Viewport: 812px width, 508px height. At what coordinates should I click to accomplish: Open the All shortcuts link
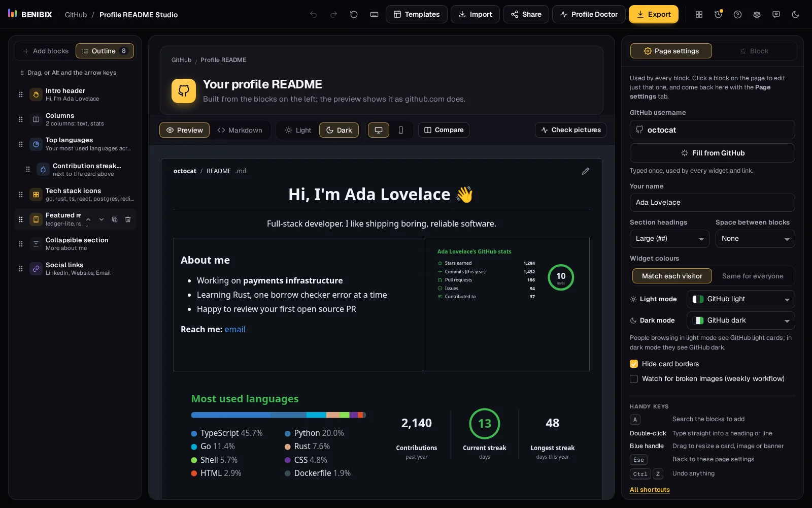[650, 490]
